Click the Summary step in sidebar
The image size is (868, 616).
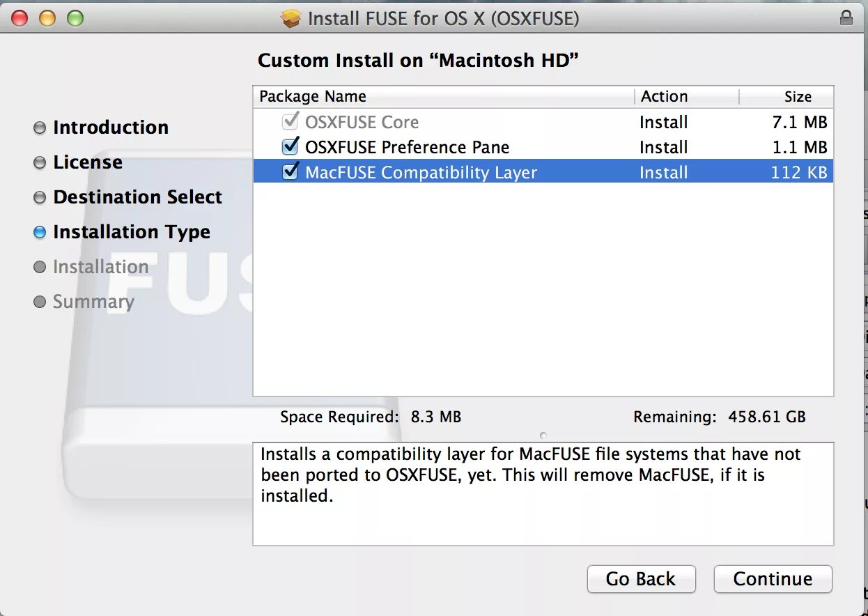pyautogui.click(x=93, y=302)
